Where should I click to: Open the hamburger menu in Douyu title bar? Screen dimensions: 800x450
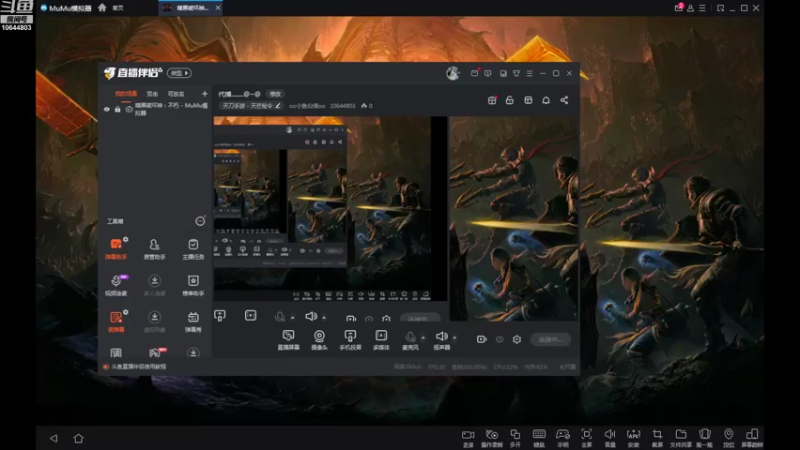click(530, 73)
